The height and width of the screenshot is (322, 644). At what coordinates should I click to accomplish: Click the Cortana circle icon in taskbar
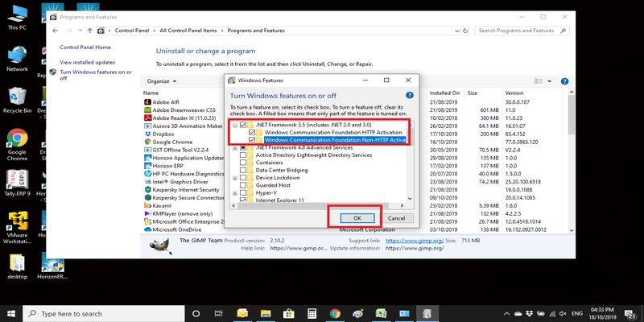[x=196, y=313]
